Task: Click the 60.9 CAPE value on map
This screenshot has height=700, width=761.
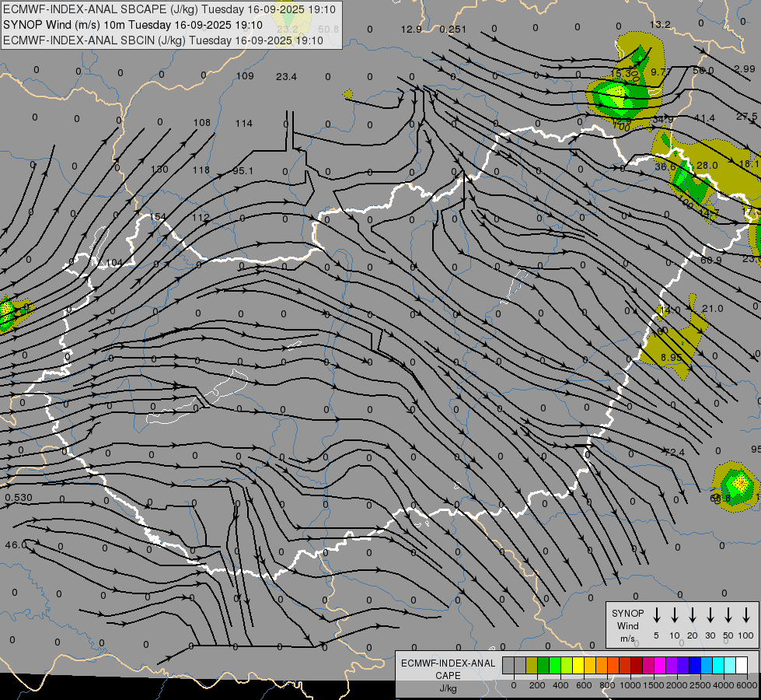Action: coord(711,261)
